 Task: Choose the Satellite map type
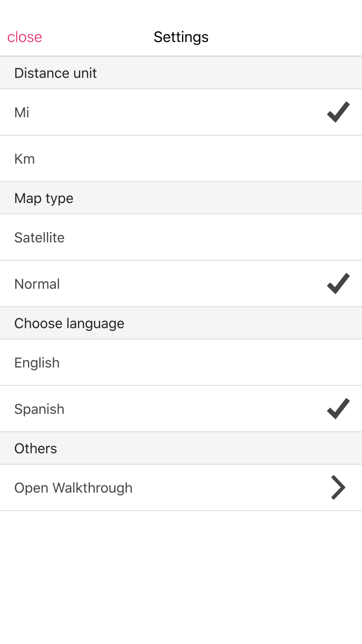tap(39, 237)
